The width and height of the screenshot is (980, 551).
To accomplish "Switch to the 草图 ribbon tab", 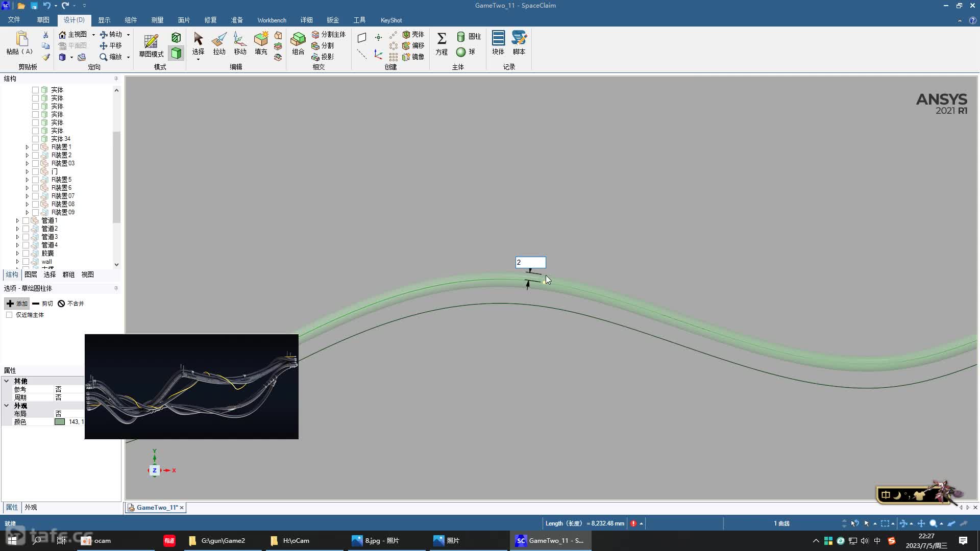I will pyautogui.click(x=43, y=20).
